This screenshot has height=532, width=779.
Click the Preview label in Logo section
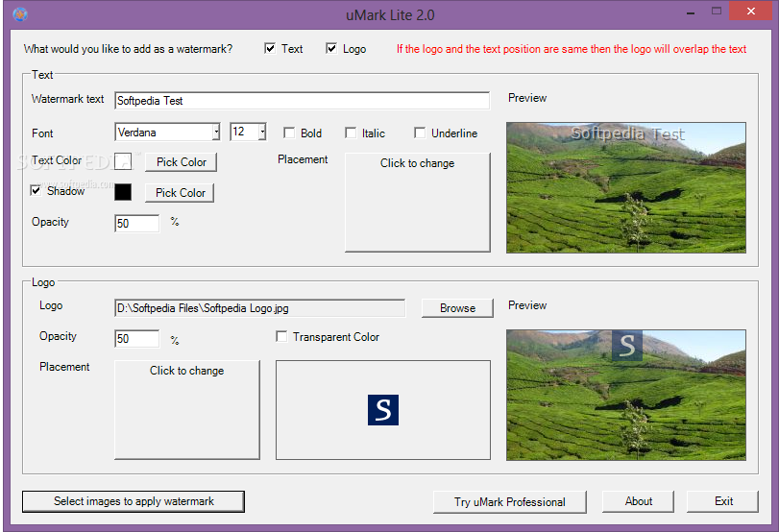(527, 305)
